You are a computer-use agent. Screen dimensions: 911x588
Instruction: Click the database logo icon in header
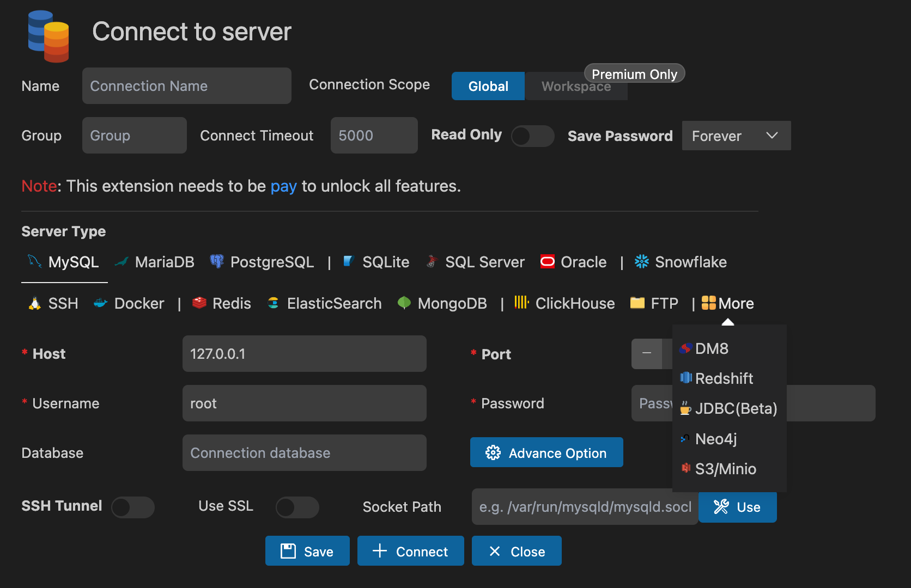click(x=48, y=36)
